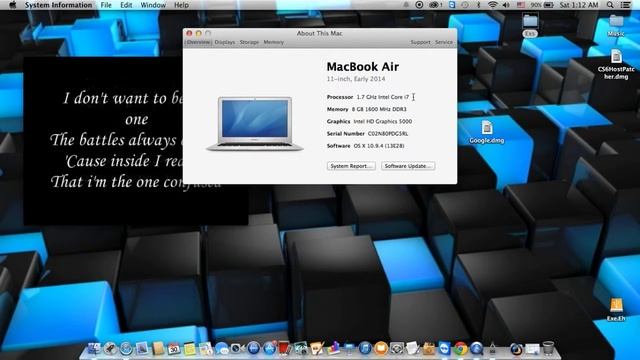The image size is (640, 360).
Task: Click the Serial Number value
Action: (x=388, y=134)
